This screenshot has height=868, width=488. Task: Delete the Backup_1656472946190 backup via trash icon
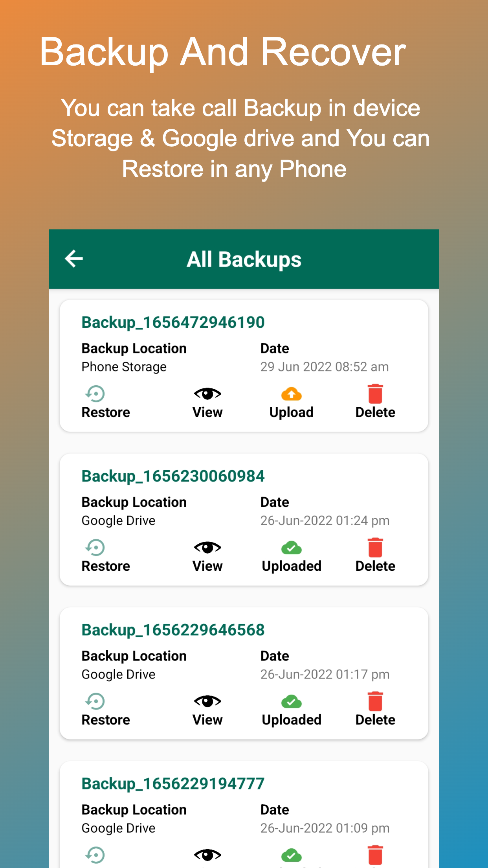pyautogui.click(x=375, y=394)
